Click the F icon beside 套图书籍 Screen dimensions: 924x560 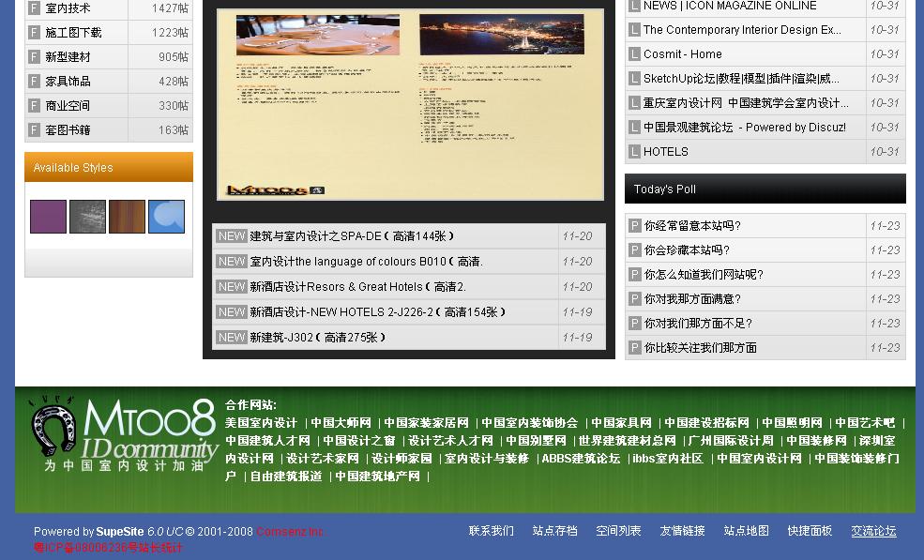click(34, 130)
